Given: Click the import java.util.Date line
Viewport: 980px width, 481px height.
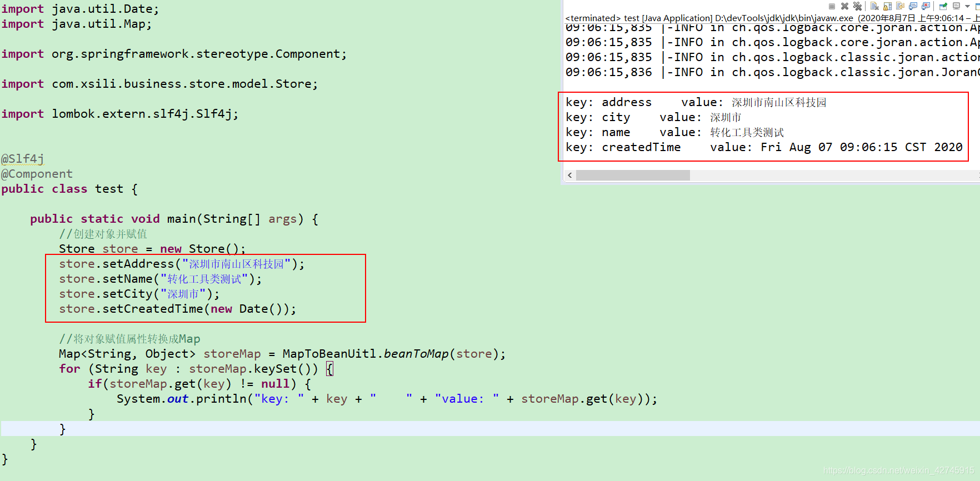Looking at the screenshot, I should coord(80,9).
